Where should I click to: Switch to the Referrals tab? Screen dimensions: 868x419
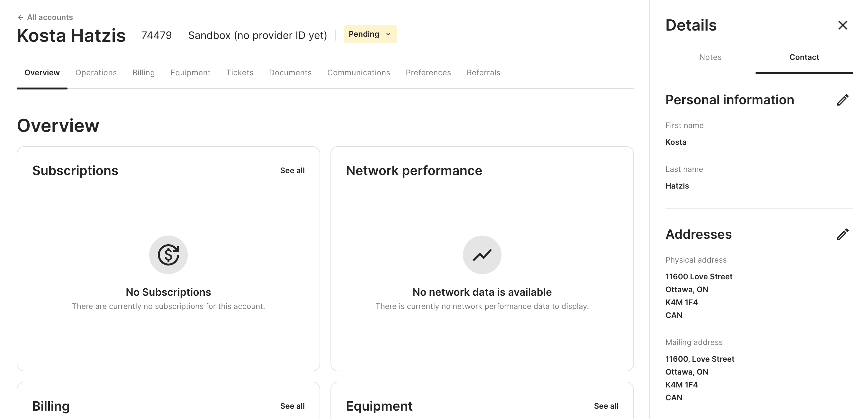(x=483, y=72)
